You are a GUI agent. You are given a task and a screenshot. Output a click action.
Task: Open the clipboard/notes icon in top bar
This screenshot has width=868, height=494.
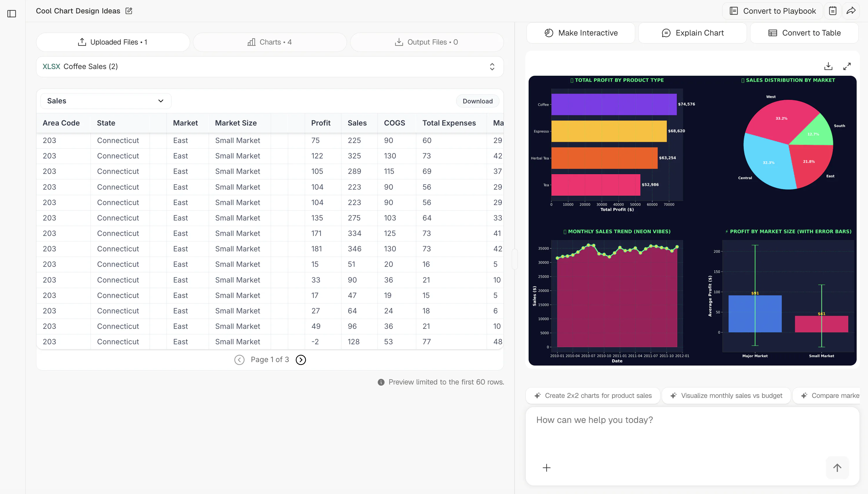pos(833,10)
